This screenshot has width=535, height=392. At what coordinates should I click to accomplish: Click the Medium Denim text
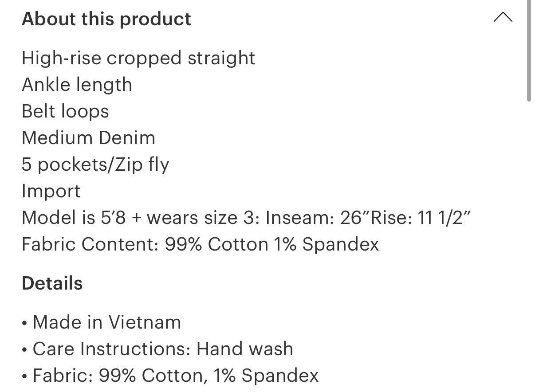[x=88, y=138]
